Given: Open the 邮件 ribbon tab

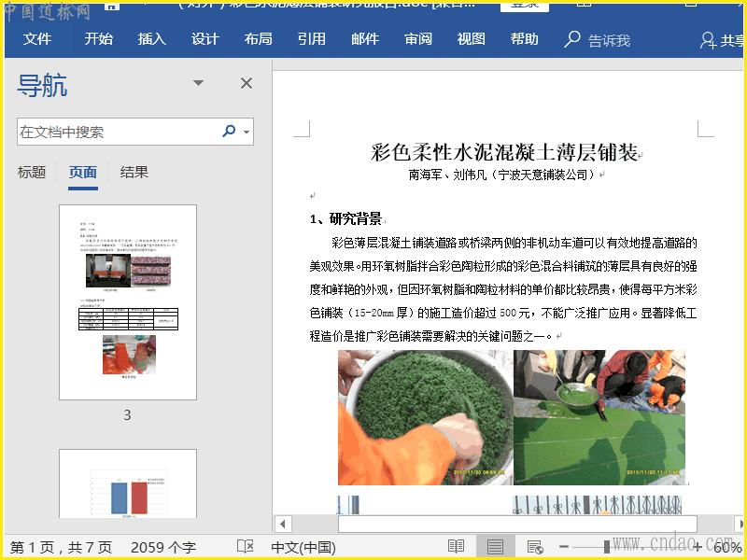Looking at the screenshot, I should [365, 39].
